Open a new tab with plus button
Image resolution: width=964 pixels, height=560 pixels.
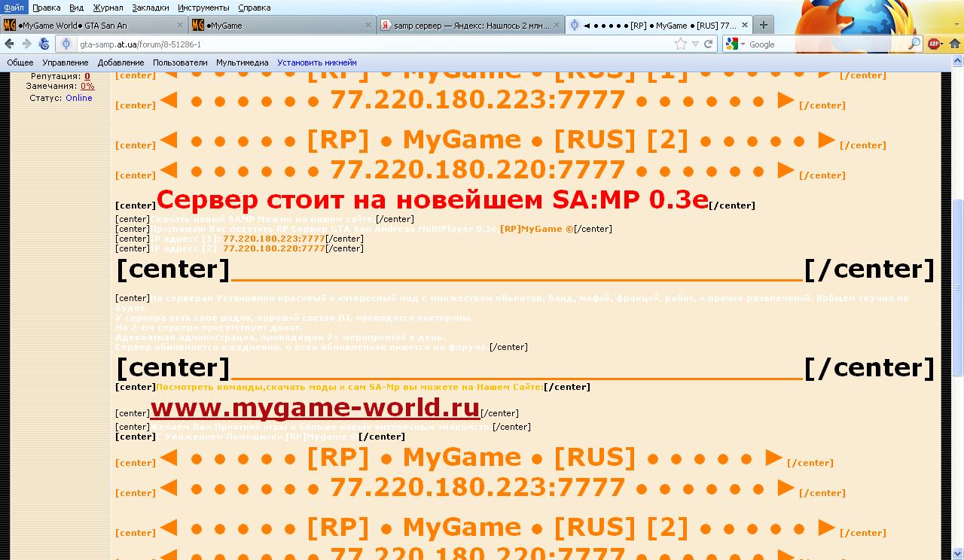764,25
